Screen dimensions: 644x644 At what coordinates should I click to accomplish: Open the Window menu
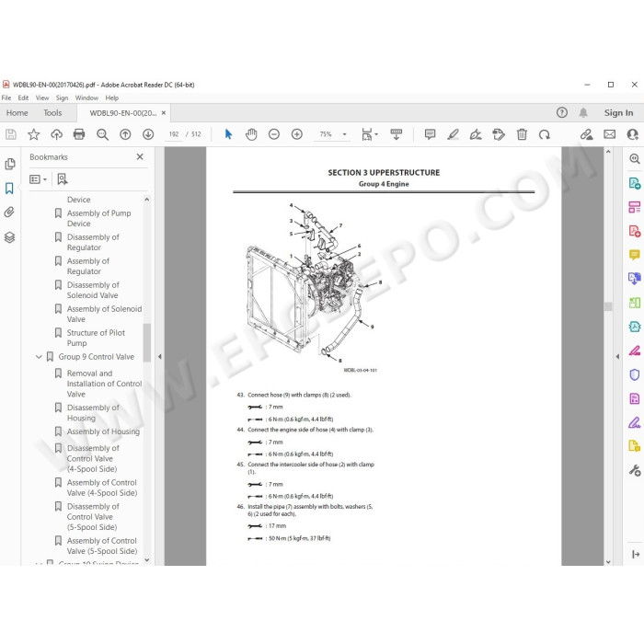pyautogui.click(x=86, y=98)
